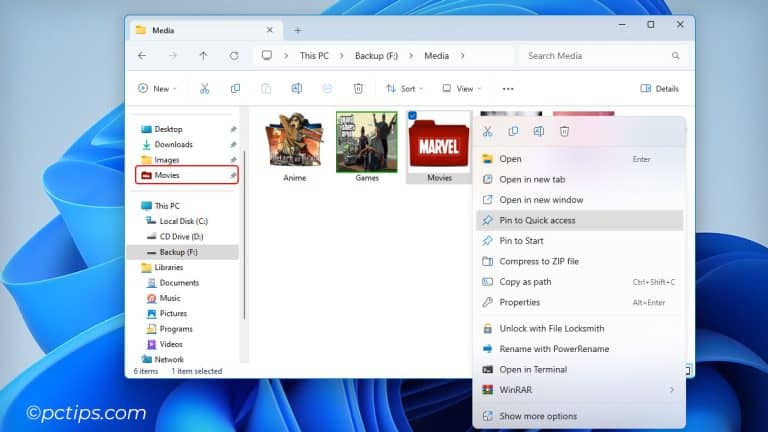The image size is (768, 432).
Task: Click the Copy icon in the toolbar
Action: [x=235, y=89]
